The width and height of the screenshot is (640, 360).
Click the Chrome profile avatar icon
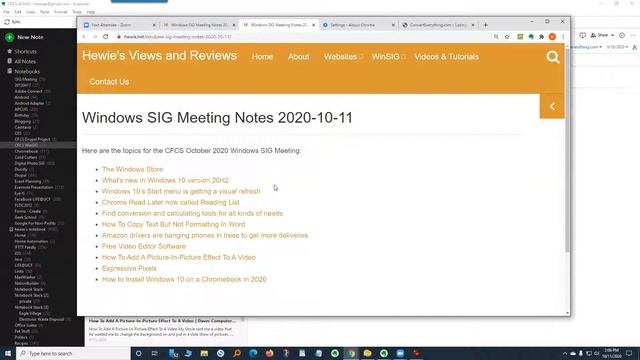tap(552, 37)
